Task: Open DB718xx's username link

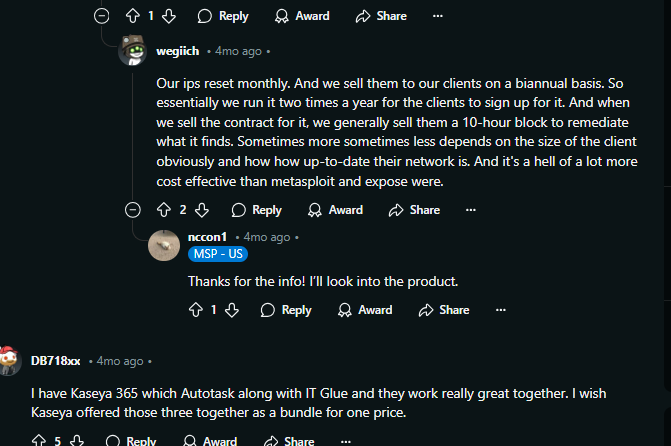Action: 55,361
